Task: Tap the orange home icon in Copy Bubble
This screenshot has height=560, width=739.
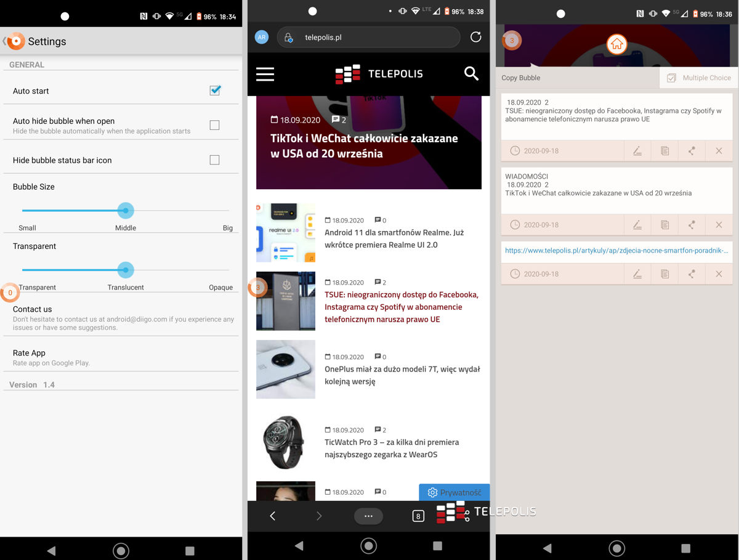Action: coord(616,44)
